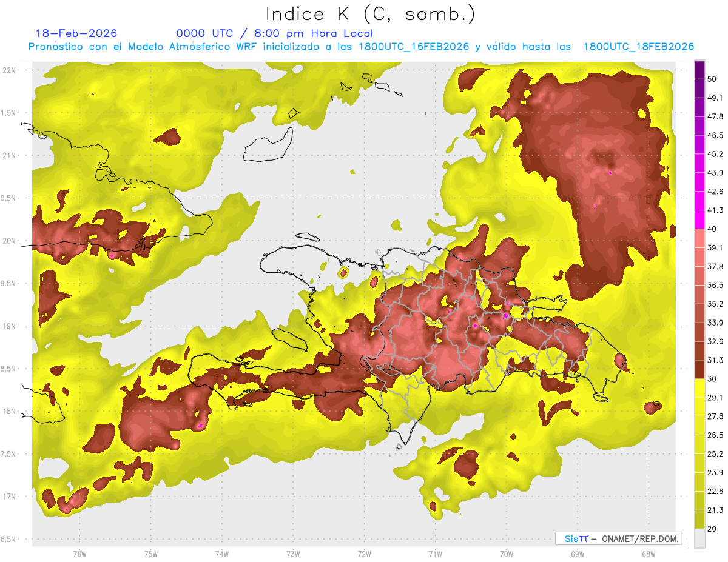
Task: Pick the bright magenta legend band between 40 and 41.3
Action: 699,219
